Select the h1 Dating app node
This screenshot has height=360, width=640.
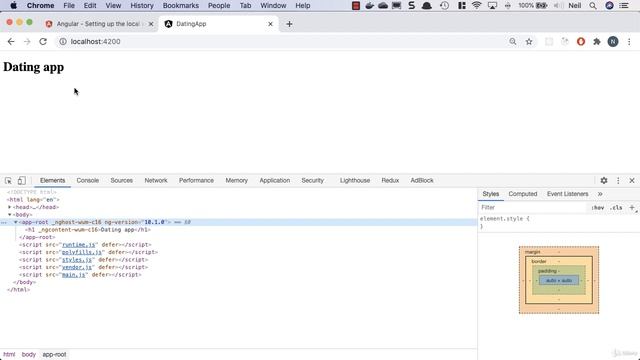click(88, 230)
